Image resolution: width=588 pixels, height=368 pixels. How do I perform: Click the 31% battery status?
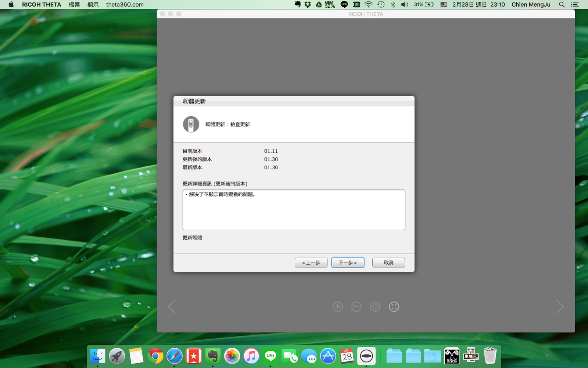pyautogui.click(x=424, y=4)
